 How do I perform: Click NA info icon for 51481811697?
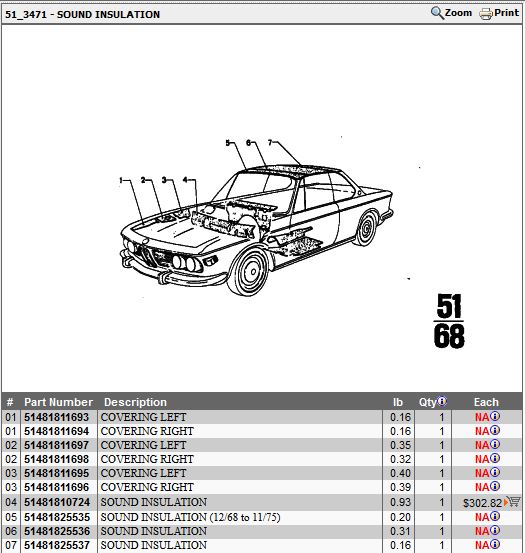pyautogui.click(x=495, y=444)
